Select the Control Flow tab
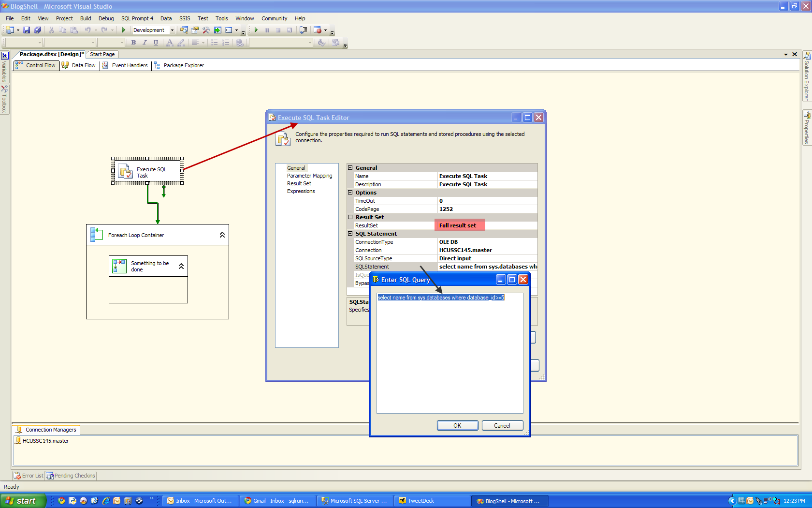The width and height of the screenshot is (812, 508). (x=36, y=65)
